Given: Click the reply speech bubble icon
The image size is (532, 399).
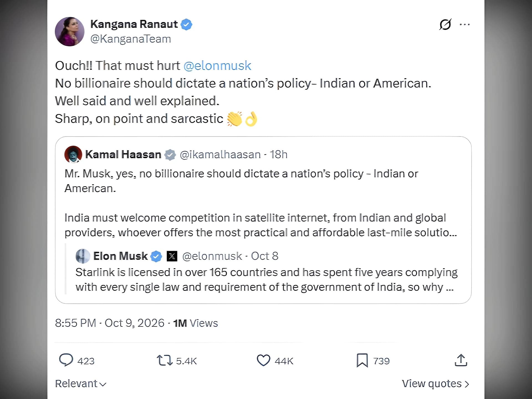Looking at the screenshot, I should tap(66, 360).
